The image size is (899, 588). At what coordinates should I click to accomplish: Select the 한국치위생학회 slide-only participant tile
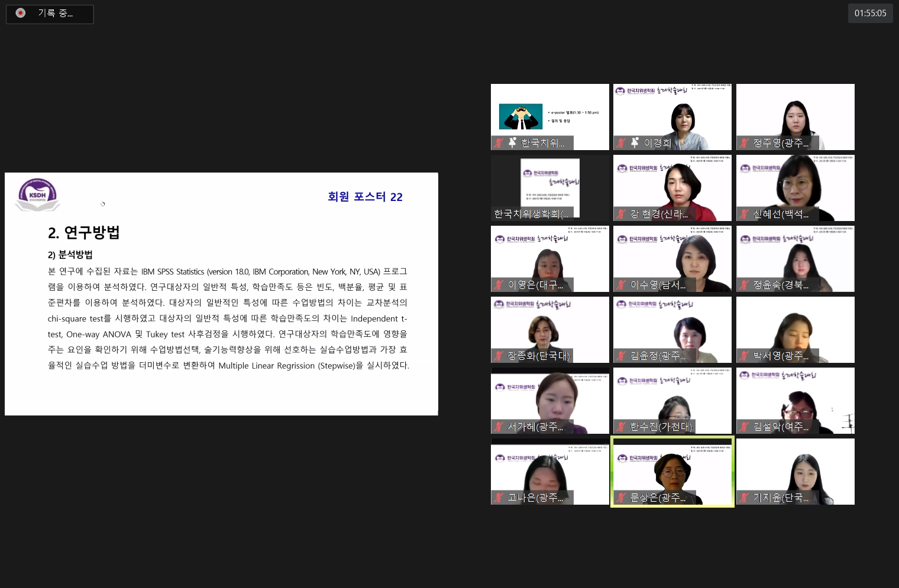549,187
